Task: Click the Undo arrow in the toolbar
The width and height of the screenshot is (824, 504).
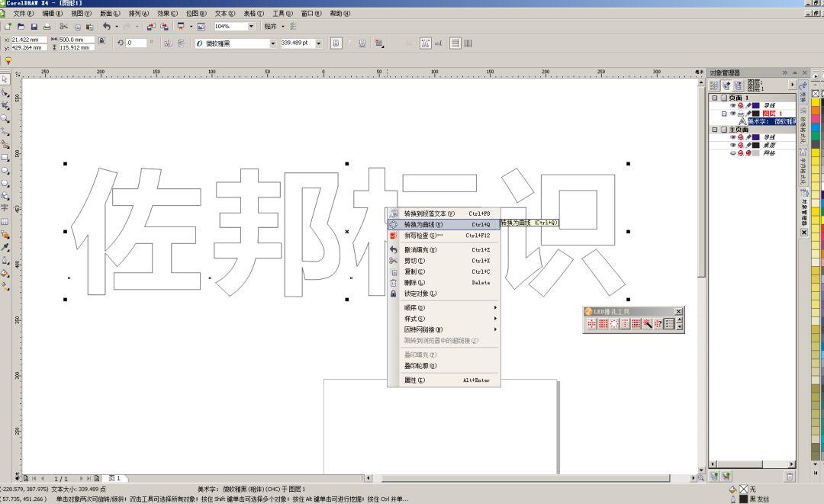Action: [107, 26]
